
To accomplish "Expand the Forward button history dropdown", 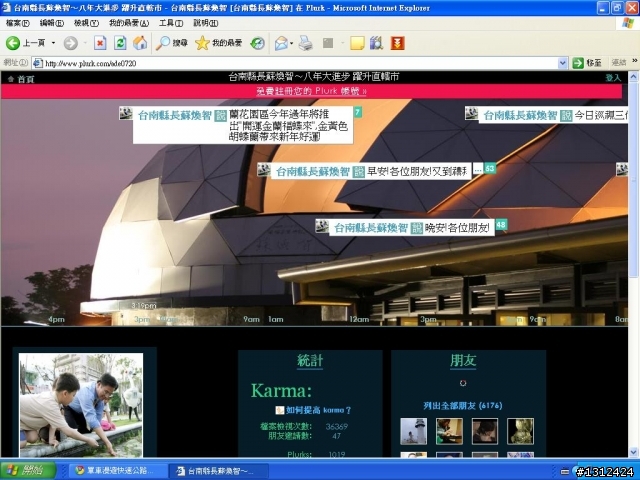I will coord(85,43).
